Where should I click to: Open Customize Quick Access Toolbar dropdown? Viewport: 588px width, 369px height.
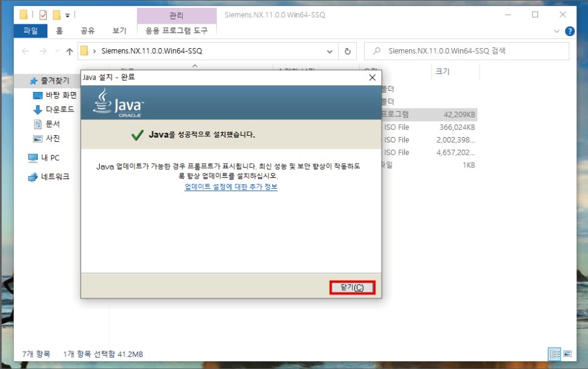point(68,15)
